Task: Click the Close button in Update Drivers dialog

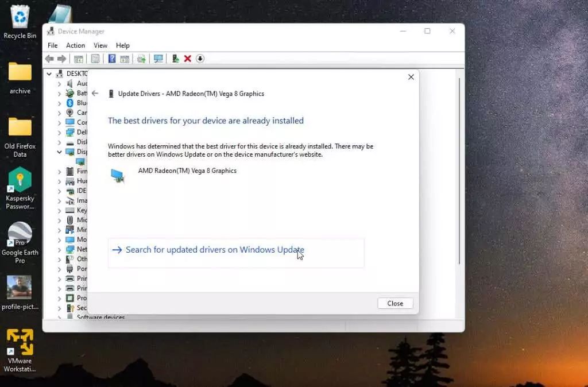Action: [395, 303]
